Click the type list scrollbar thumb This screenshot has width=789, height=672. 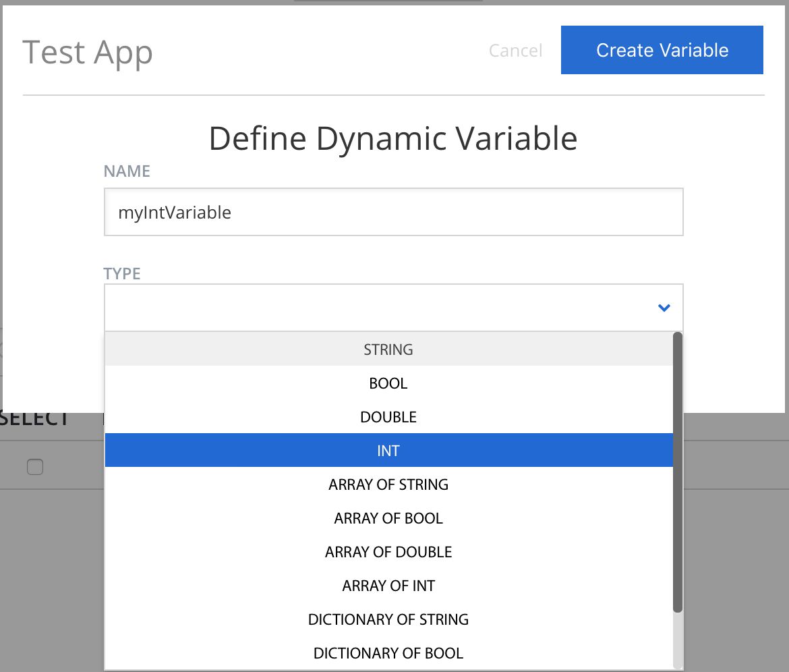678,472
